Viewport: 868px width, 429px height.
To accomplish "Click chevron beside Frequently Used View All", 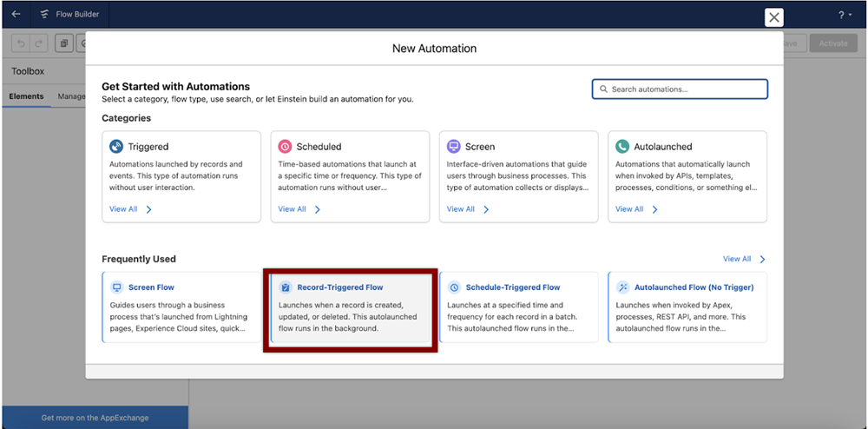I will pos(762,259).
